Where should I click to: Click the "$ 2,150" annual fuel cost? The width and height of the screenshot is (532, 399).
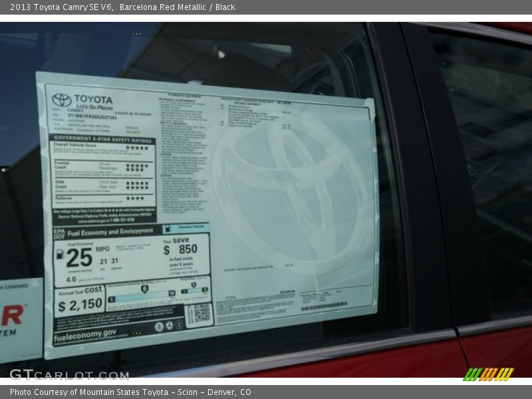[80, 305]
